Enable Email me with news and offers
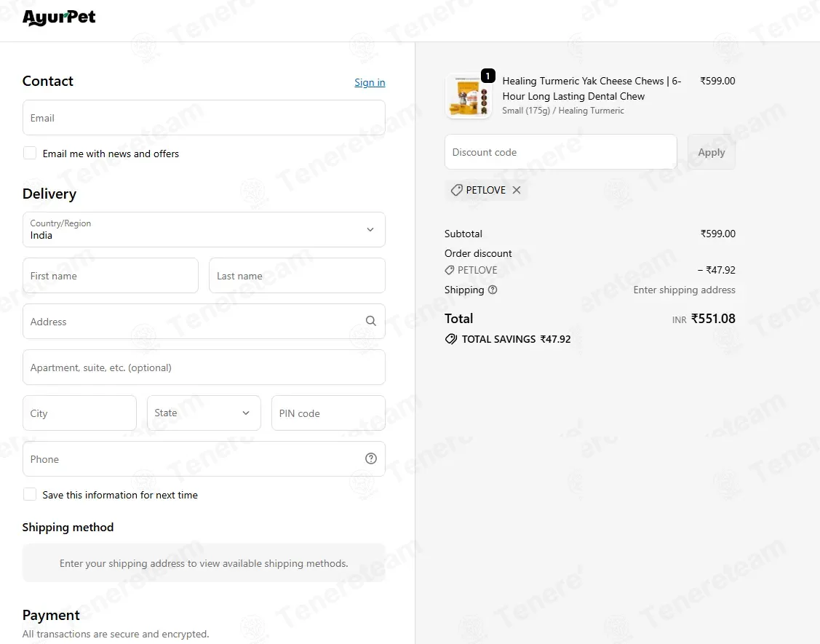The width and height of the screenshot is (820, 644). click(x=30, y=153)
